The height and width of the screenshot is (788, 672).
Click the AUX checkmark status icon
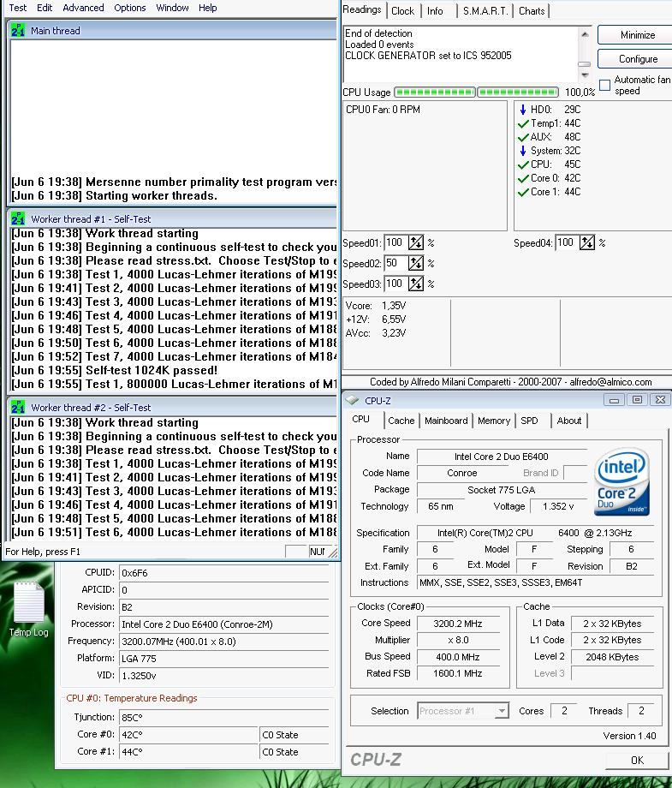[x=523, y=137]
